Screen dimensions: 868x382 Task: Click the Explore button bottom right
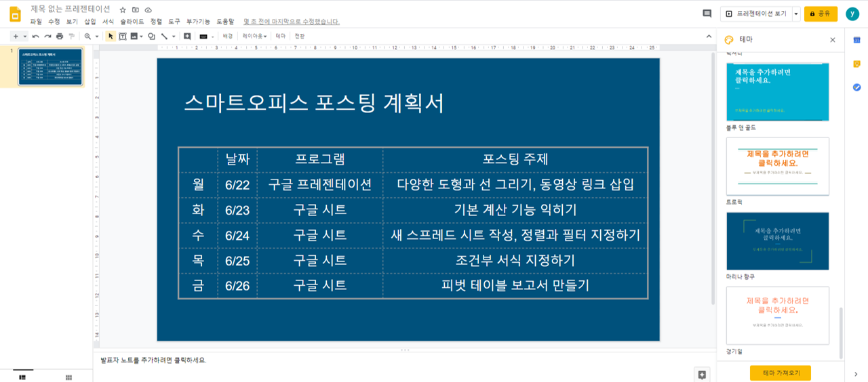[x=702, y=375]
